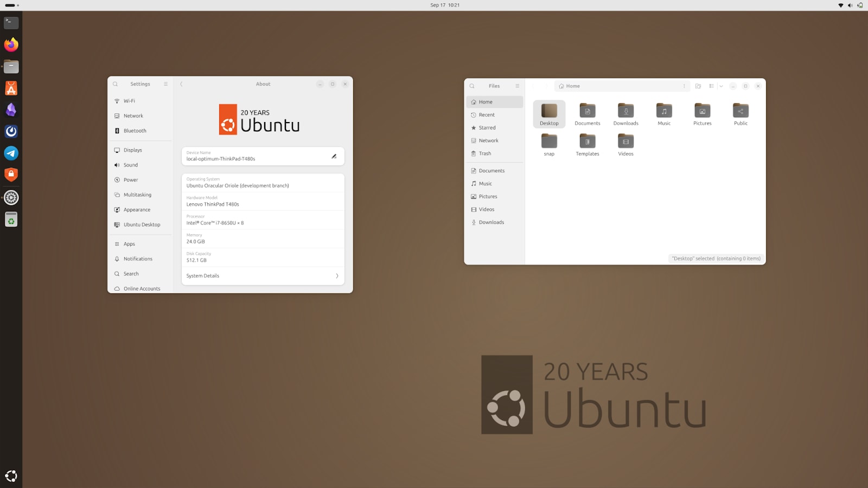868x488 pixels.
Task: Open the new tab icon in Files toolbar
Action: point(698,86)
